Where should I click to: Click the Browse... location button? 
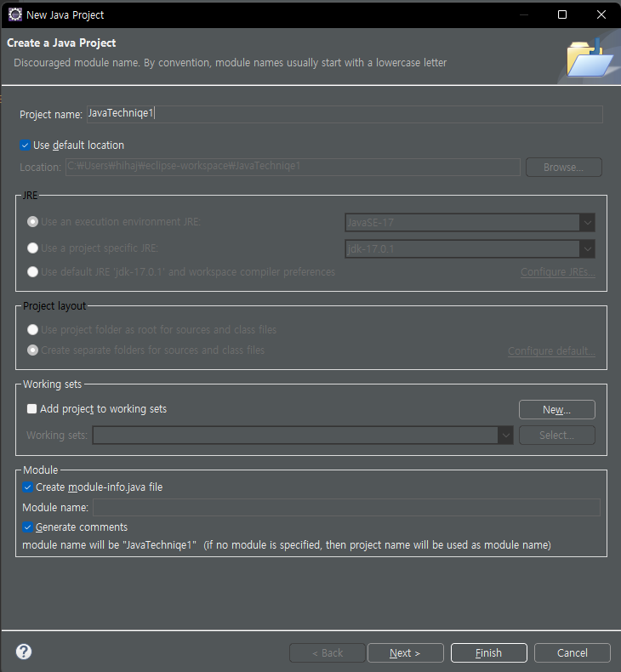pos(563,167)
